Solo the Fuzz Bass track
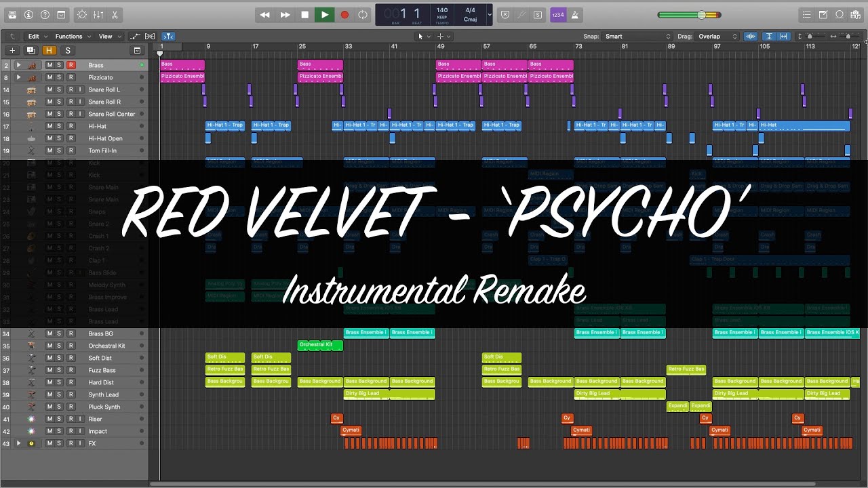Image resolution: width=868 pixels, height=488 pixels. click(59, 370)
